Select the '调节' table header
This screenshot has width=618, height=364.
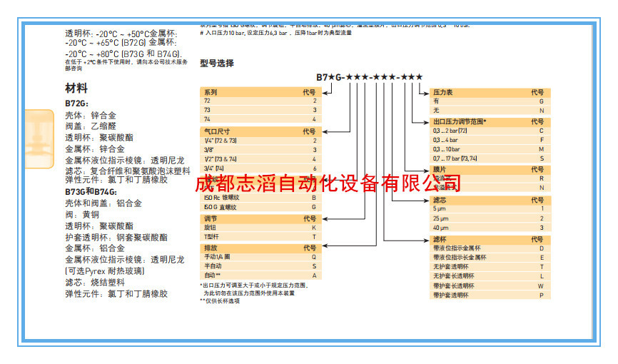(260, 218)
